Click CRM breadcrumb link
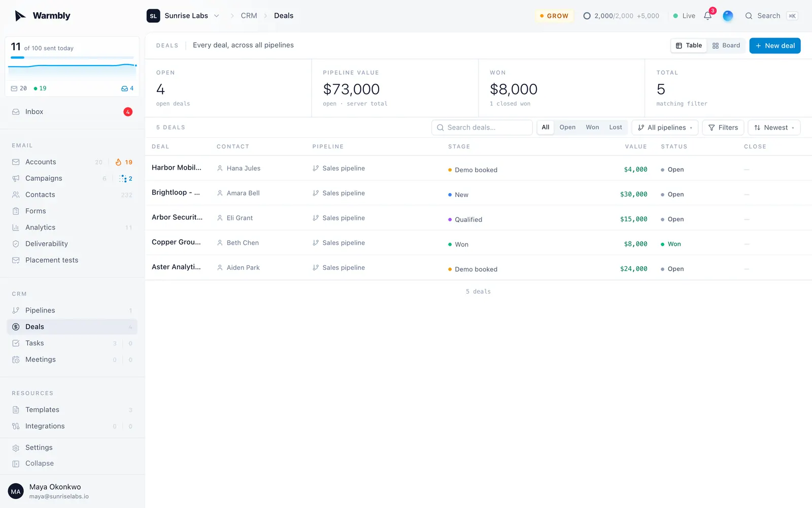The image size is (812, 508). 249,16
